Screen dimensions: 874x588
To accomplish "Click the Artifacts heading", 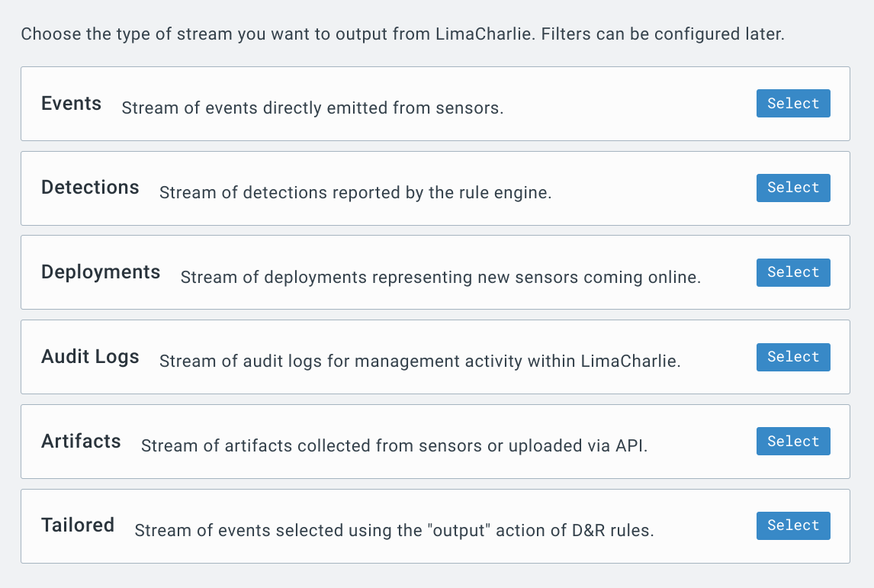I will pos(82,442).
